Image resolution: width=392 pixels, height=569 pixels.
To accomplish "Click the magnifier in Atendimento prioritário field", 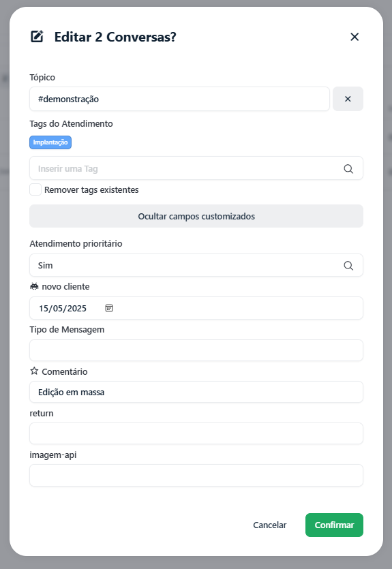I will click(x=348, y=266).
